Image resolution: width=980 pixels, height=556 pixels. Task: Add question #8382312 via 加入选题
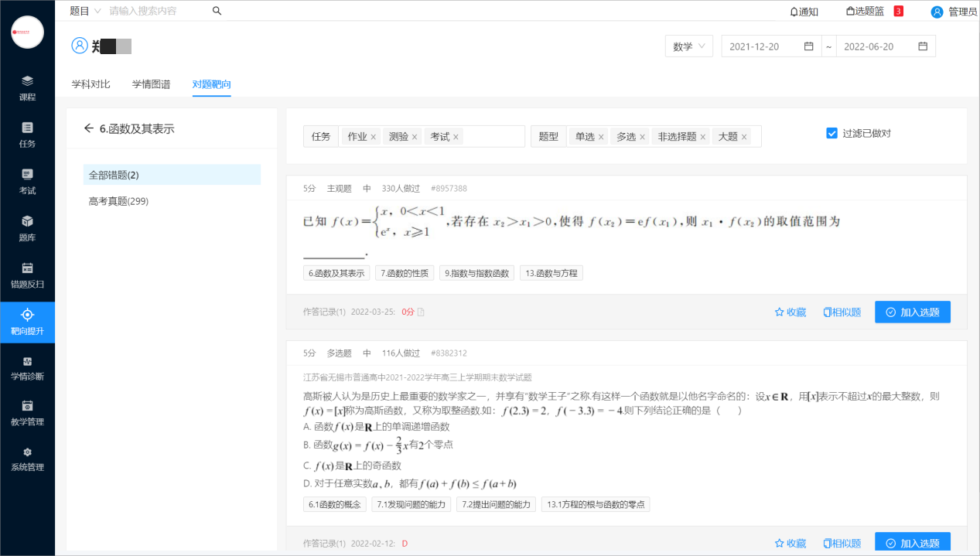click(913, 543)
